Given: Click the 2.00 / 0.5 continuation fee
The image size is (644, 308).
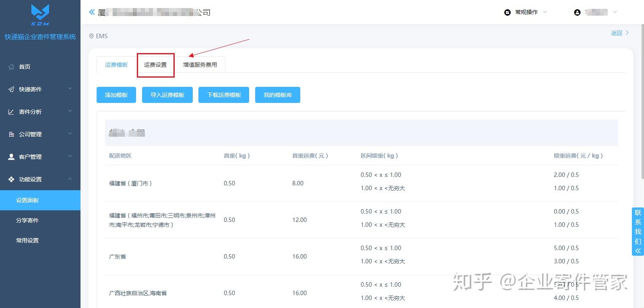Looking at the screenshot, I should [566, 175].
